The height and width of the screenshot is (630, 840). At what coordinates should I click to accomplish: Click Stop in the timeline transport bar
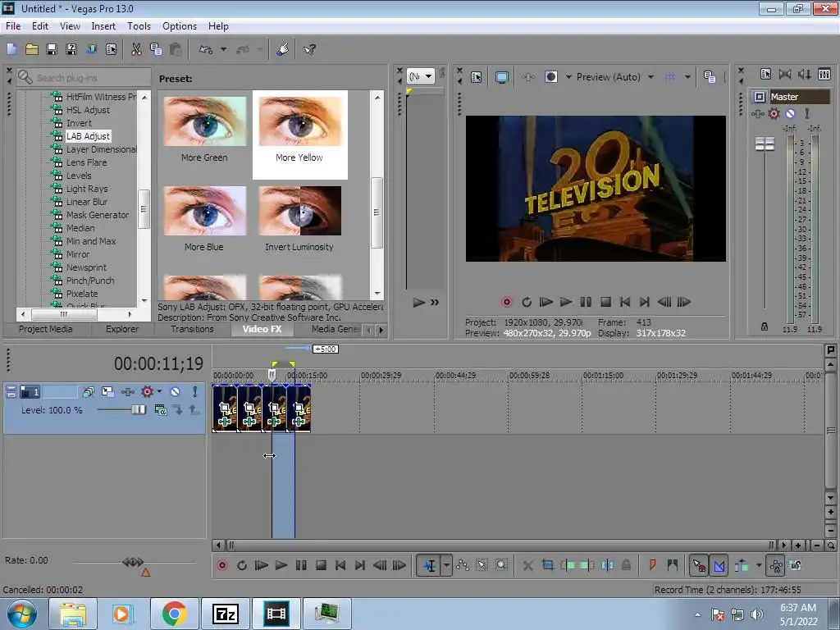pyautogui.click(x=321, y=565)
